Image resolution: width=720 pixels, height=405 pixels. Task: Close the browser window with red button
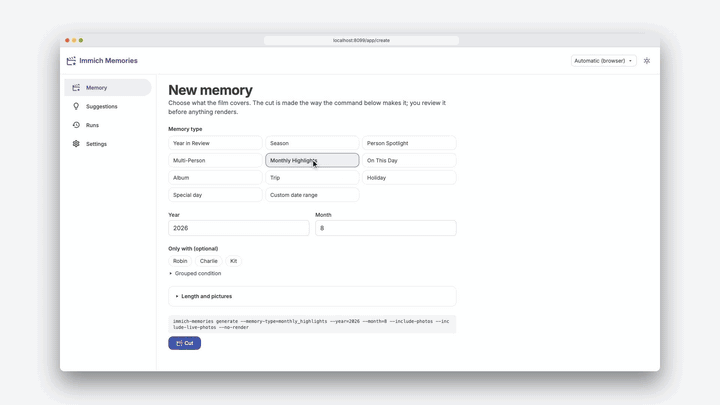[x=67, y=40]
